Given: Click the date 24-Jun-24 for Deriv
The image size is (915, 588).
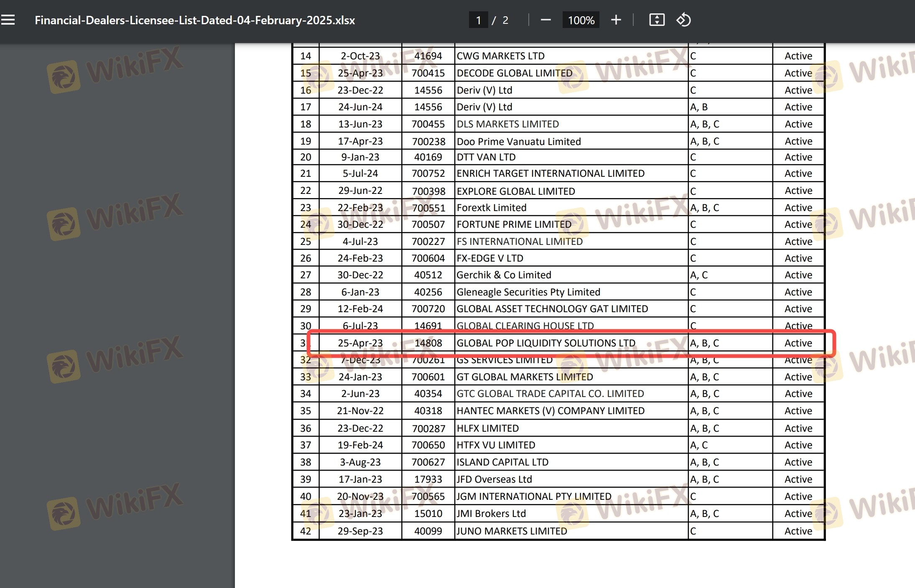Looking at the screenshot, I should (x=360, y=107).
